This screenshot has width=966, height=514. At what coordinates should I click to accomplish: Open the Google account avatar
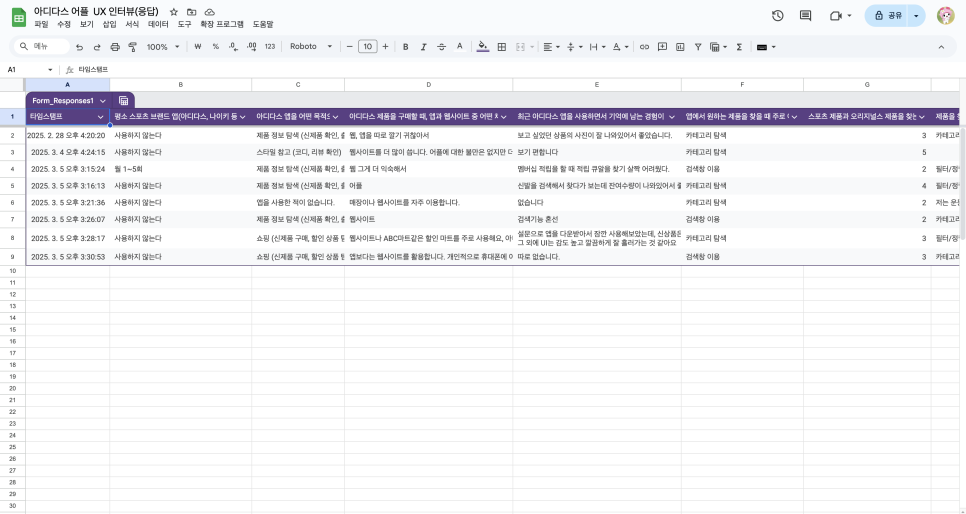(x=946, y=16)
